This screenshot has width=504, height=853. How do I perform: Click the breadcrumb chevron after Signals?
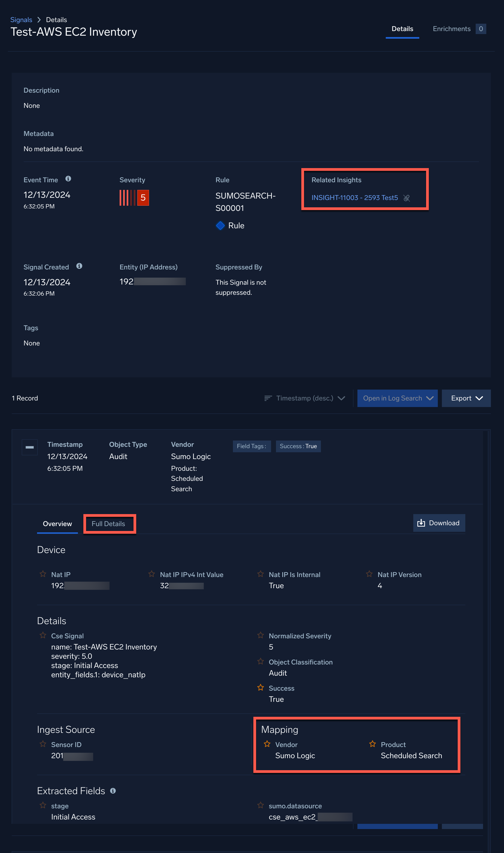[x=39, y=20]
